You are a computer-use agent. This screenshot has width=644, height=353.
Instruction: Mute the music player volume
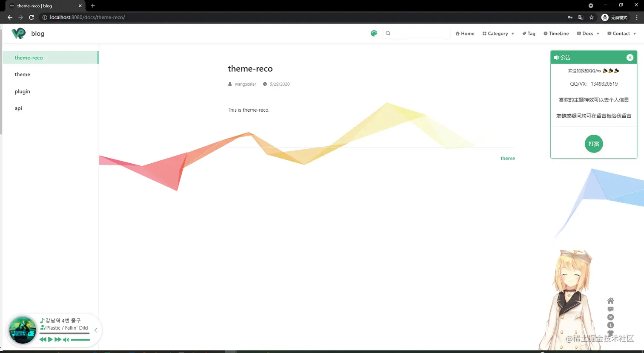pos(66,339)
